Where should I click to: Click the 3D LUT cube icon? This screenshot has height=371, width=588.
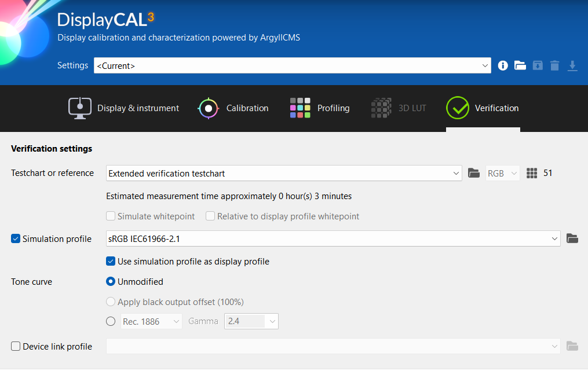pyautogui.click(x=381, y=108)
